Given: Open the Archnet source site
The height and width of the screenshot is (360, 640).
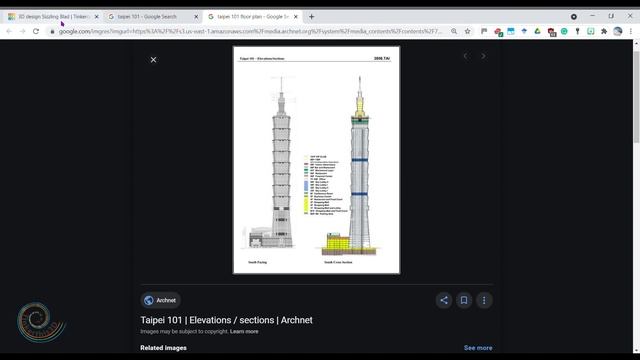Looking at the screenshot, I should click(x=160, y=300).
